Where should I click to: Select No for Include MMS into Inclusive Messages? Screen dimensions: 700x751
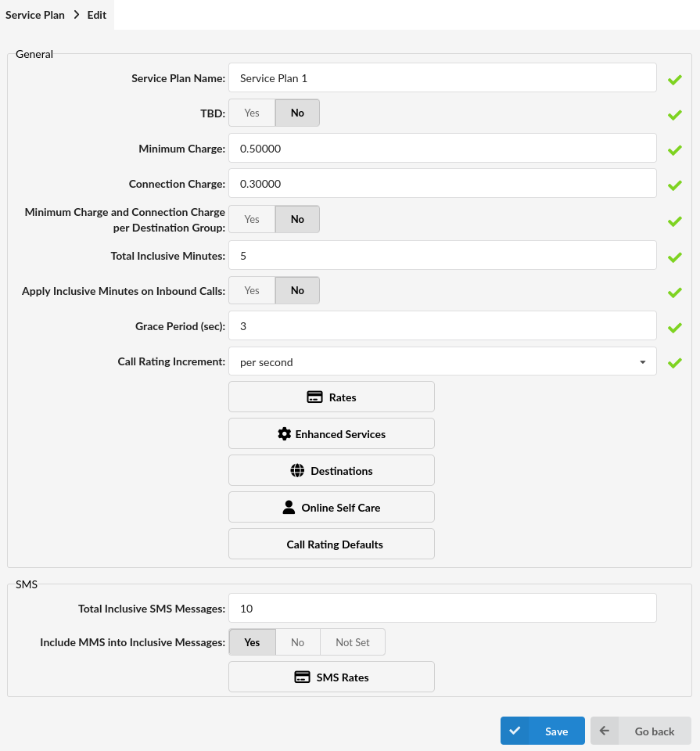pyautogui.click(x=297, y=642)
